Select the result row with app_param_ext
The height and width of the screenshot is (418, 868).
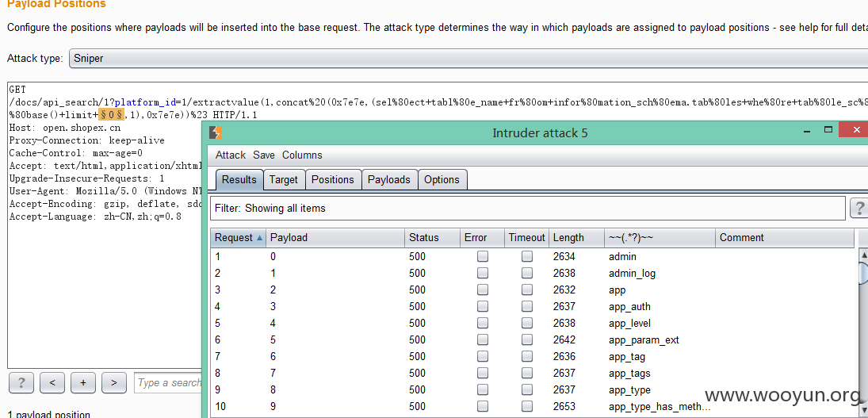pyautogui.click(x=533, y=339)
